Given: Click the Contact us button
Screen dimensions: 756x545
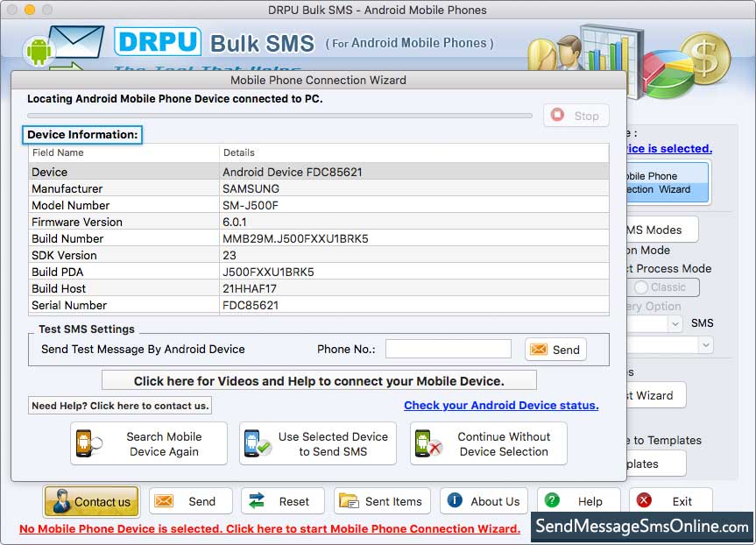Looking at the screenshot, I should pyautogui.click(x=92, y=501).
